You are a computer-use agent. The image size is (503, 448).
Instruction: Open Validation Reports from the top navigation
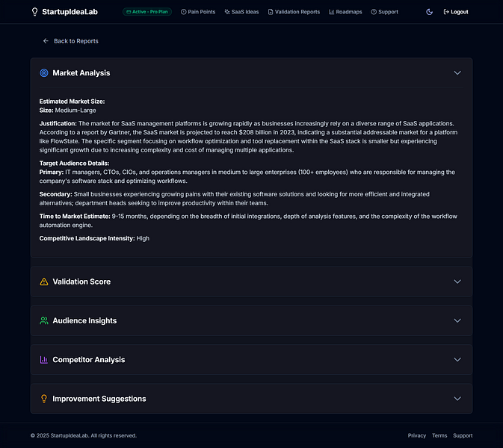click(294, 12)
